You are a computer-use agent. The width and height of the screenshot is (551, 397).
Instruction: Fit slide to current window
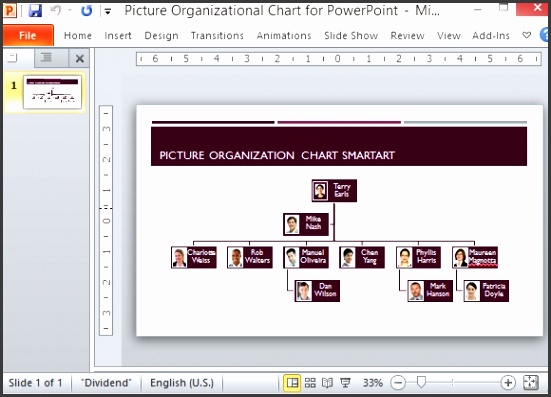click(x=531, y=383)
